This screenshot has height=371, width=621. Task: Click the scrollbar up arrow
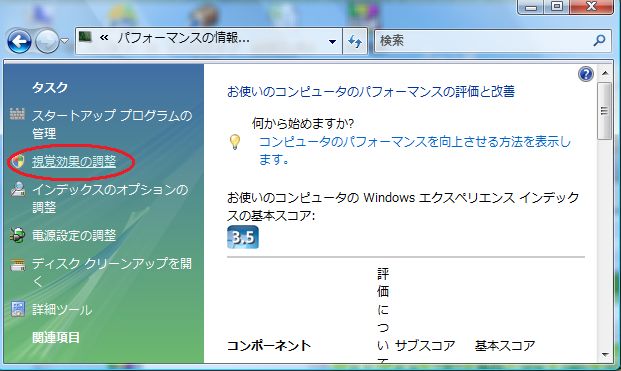coord(605,73)
